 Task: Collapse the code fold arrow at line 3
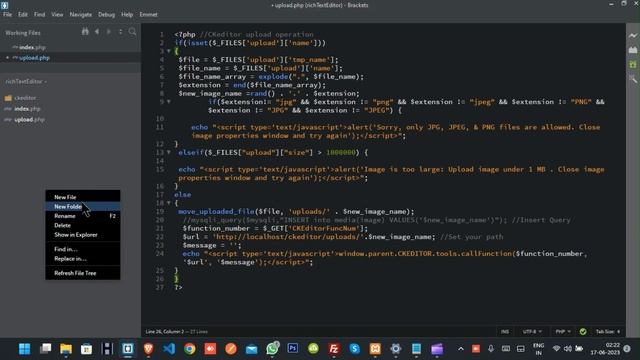169,51
